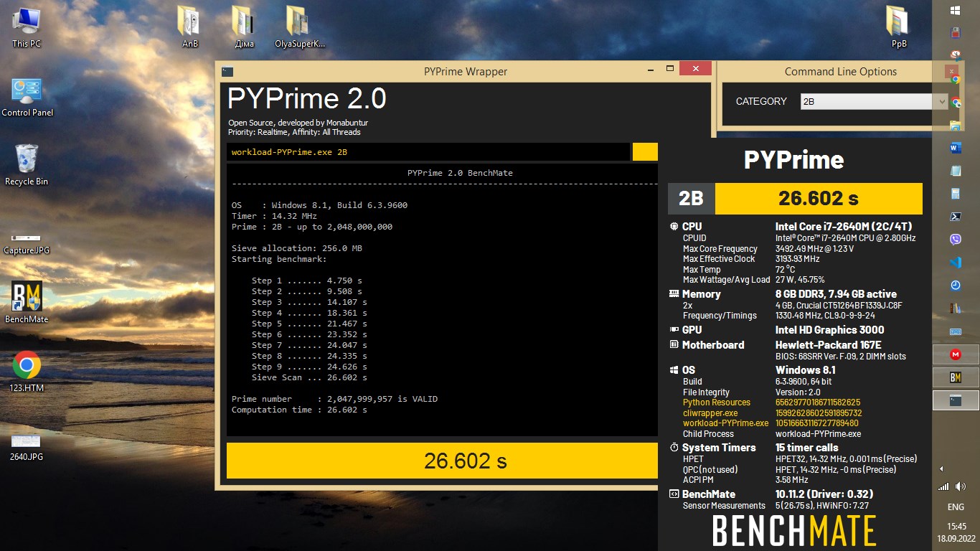Click the 'Step 1 ....... 4.750 s' line
Image resolution: width=980 pixels, height=551 pixels.
(306, 281)
